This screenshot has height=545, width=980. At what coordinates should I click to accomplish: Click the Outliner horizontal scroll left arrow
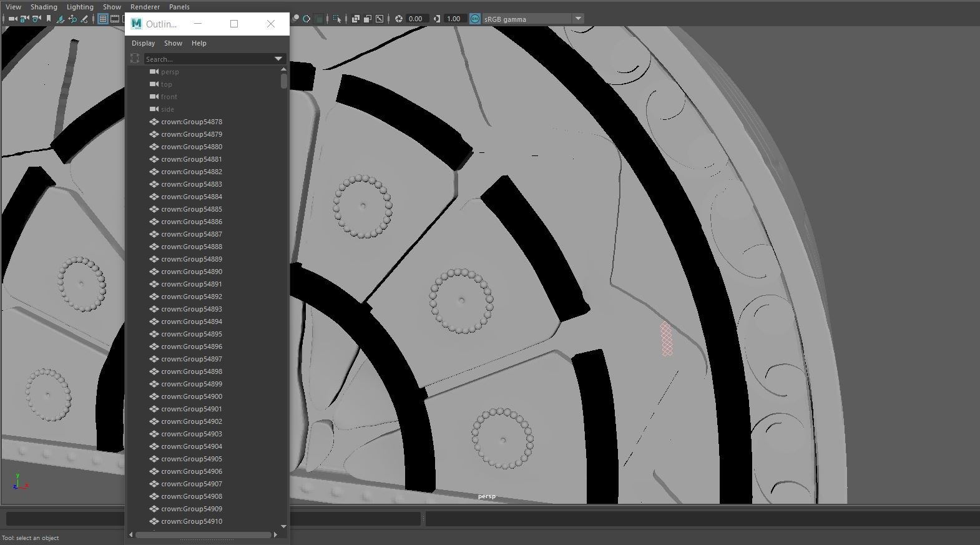(131, 534)
